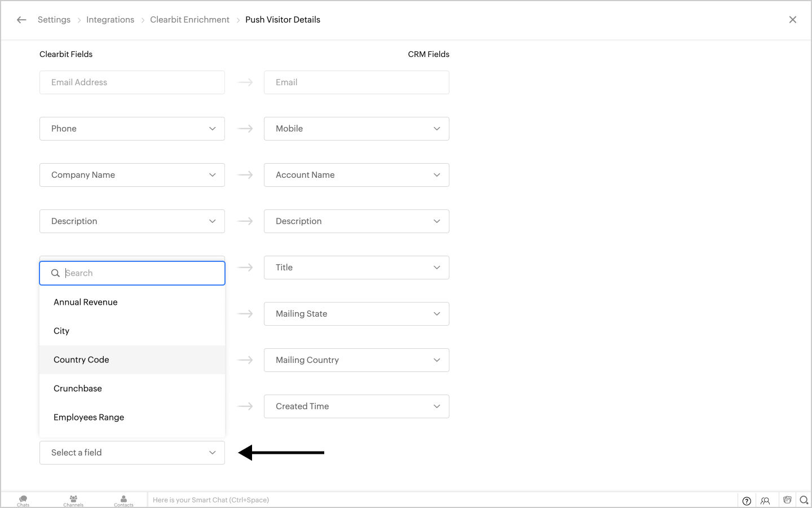Click the Search field in dropdown
The height and width of the screenshot is (508, 812).
point(141,273)
